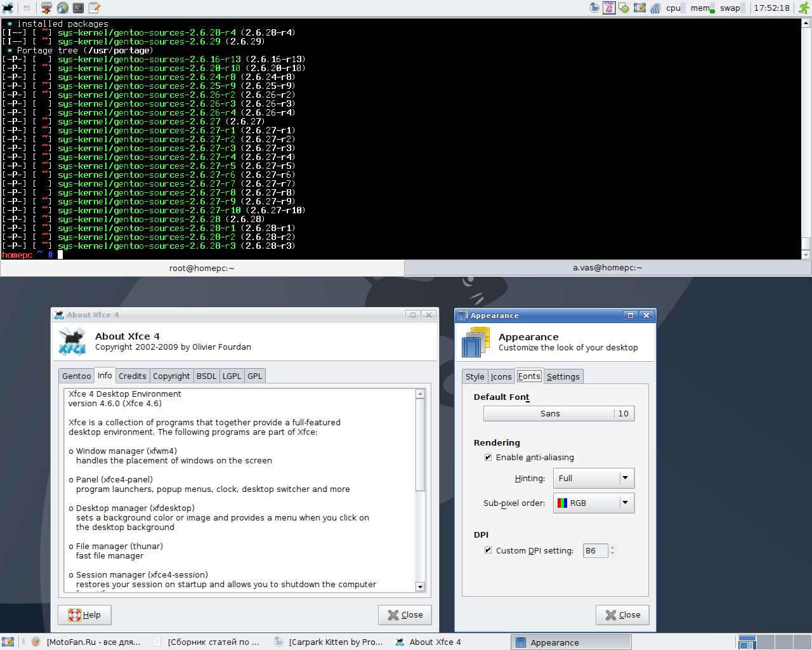Screen dimensions: 812x650
Task: Click the Help button in About Xfce
Action: point(85,614)
